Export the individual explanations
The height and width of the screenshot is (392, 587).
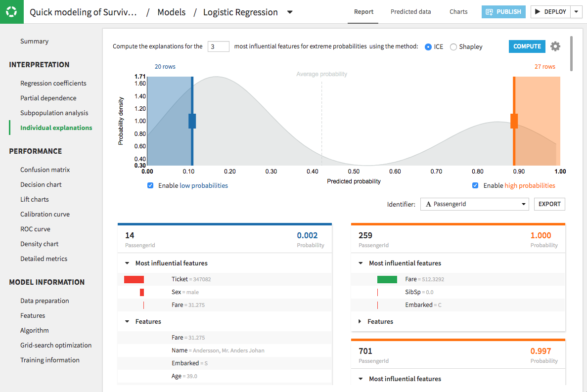(549, 204)
